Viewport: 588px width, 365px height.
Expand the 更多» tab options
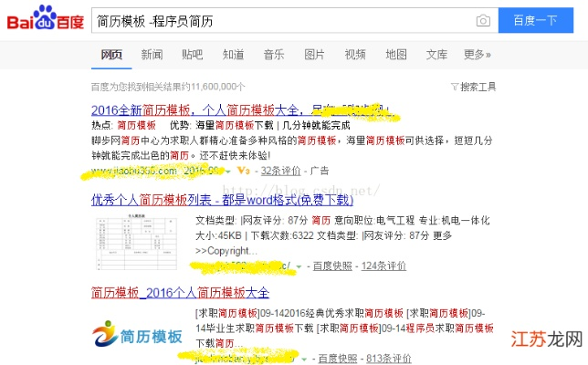tap(477, 55)
